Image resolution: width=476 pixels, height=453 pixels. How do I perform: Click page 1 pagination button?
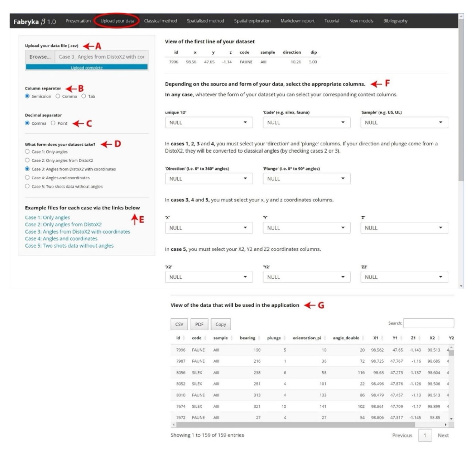[425, 435]
